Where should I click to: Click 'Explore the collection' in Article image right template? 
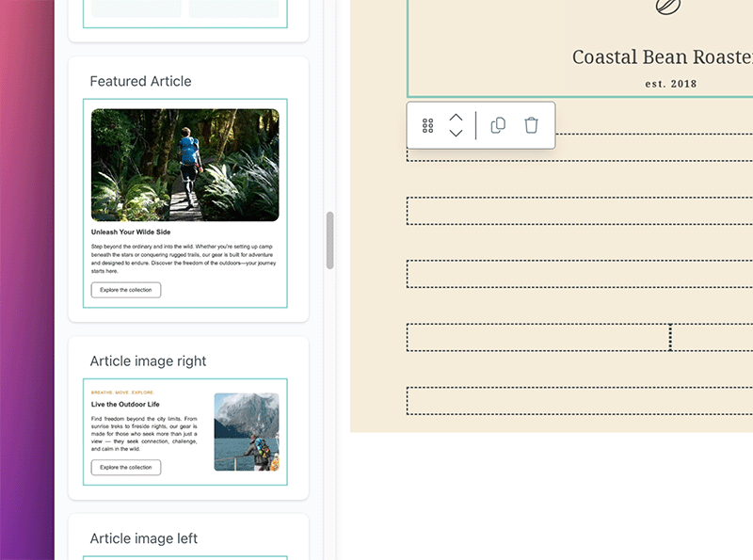coord(126,467)
